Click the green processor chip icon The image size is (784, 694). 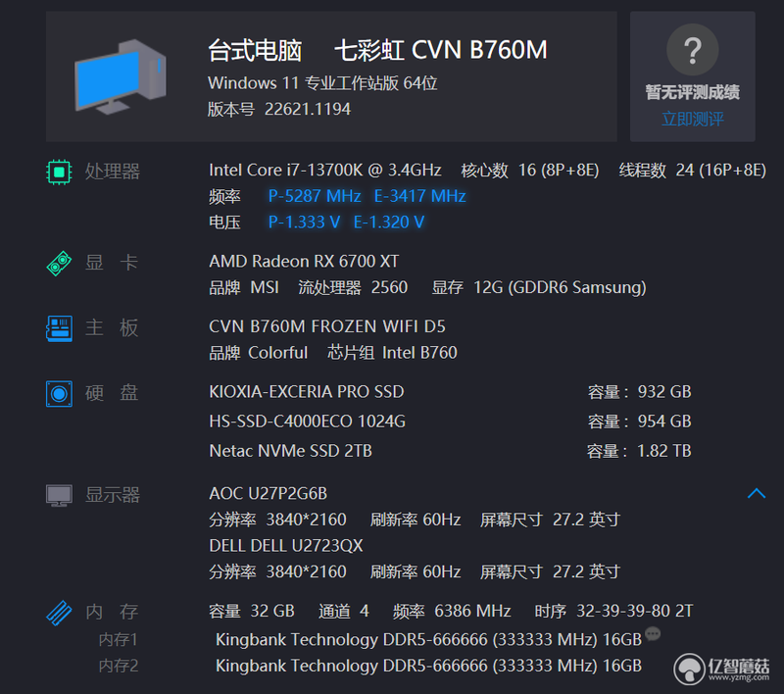(59, 172)
